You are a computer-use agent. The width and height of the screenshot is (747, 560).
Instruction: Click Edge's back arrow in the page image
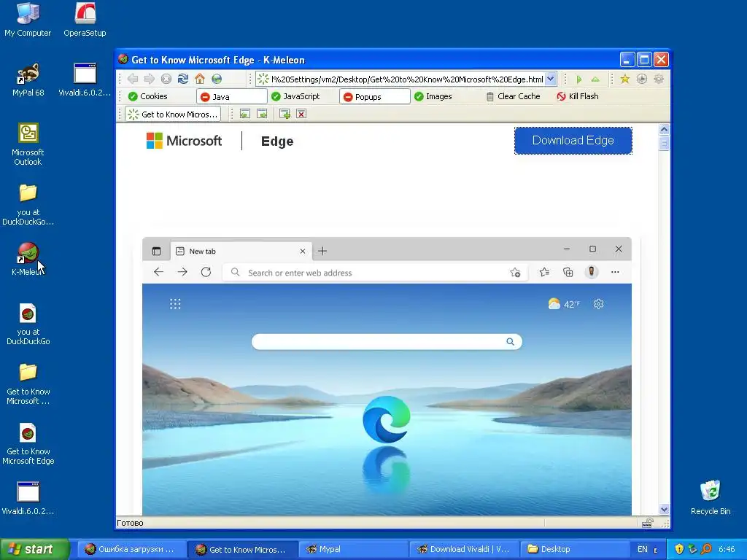pyautogui.click(x=158, y=272)
